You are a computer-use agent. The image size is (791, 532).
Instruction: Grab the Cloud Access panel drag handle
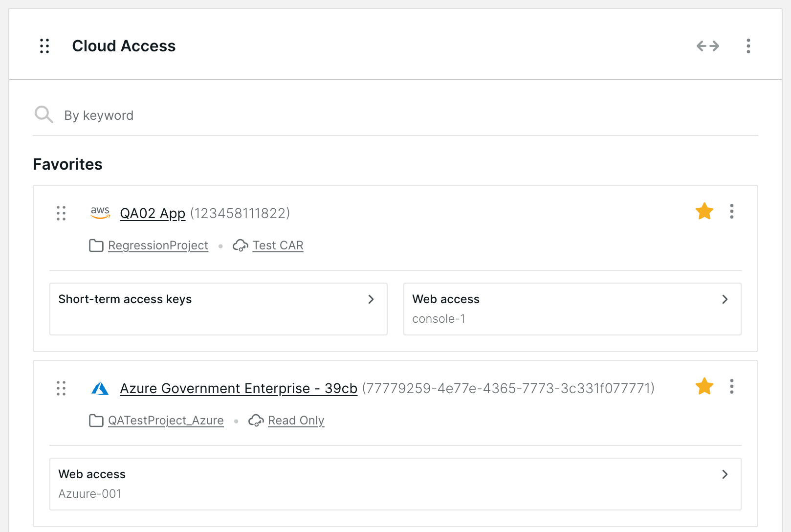[44, 46]
